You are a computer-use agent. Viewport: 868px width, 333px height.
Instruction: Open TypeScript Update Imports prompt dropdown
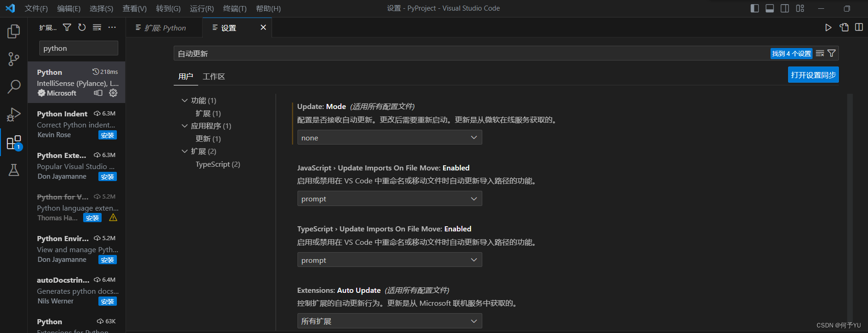(x=389, y=260)
